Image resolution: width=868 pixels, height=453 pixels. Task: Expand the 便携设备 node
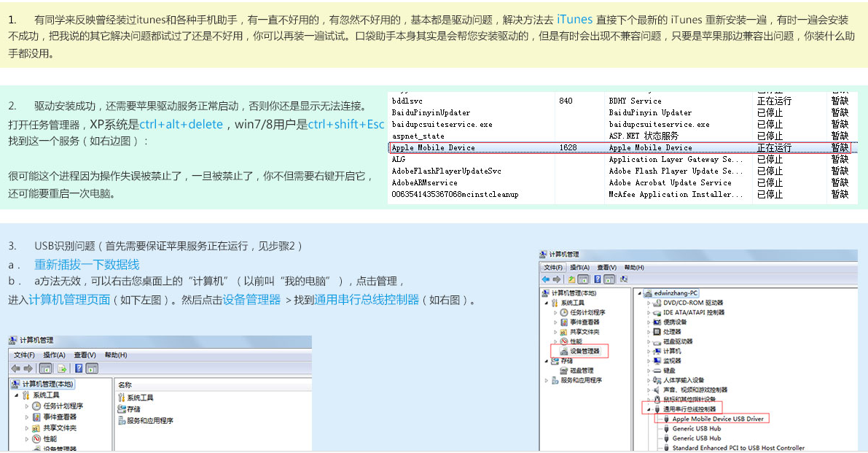point(648,322)
